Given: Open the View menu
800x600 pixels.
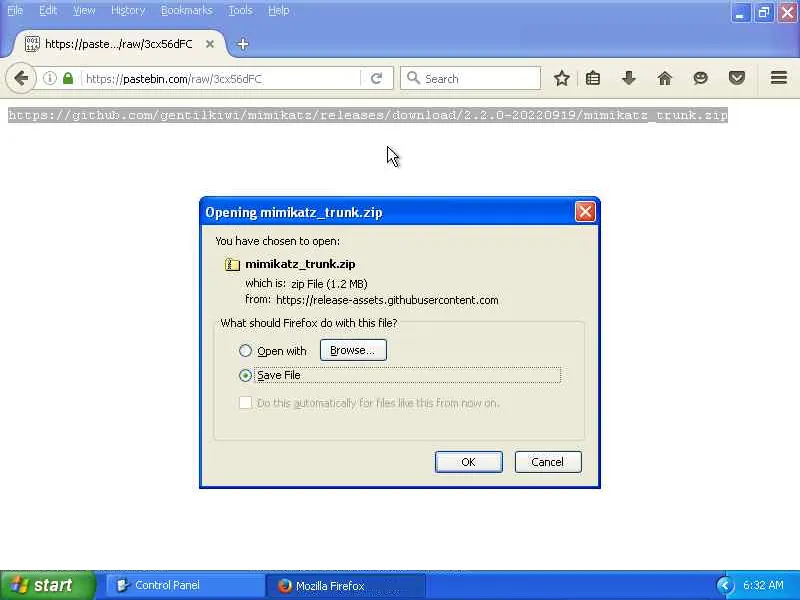Looking at the screenshot, I should [x=84, y=10].
